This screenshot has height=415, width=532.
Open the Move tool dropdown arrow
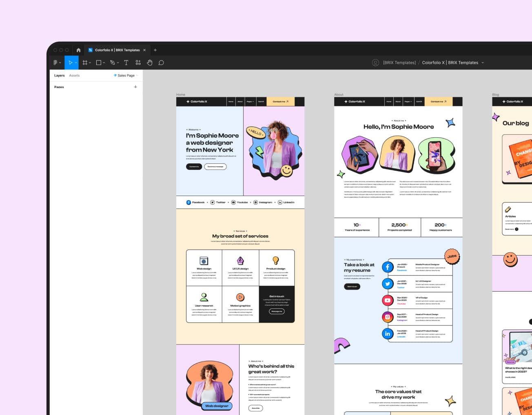(77, 62)
